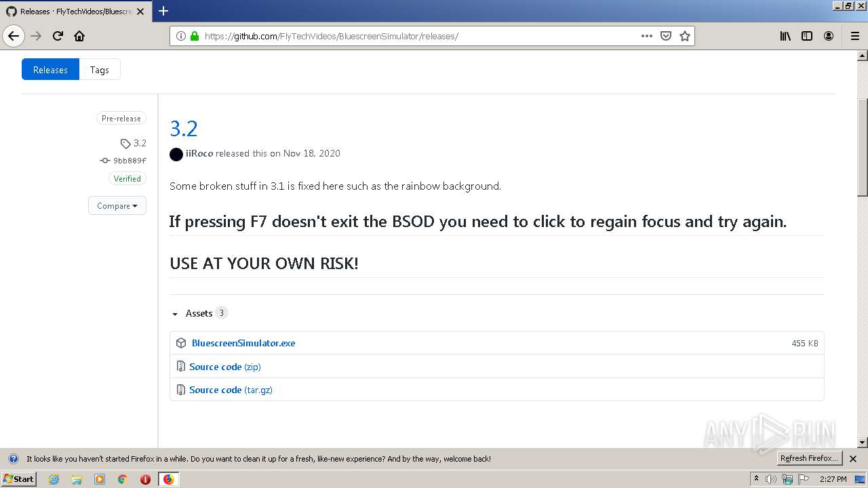Open the Library icon in toolbar
This screenshot has height=488, width=868.
(785, 36)
